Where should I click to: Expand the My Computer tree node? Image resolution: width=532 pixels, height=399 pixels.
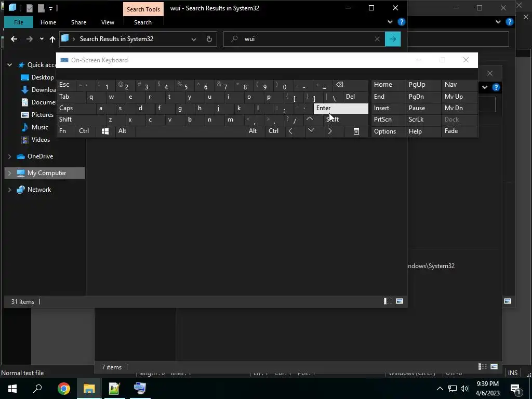10,173
